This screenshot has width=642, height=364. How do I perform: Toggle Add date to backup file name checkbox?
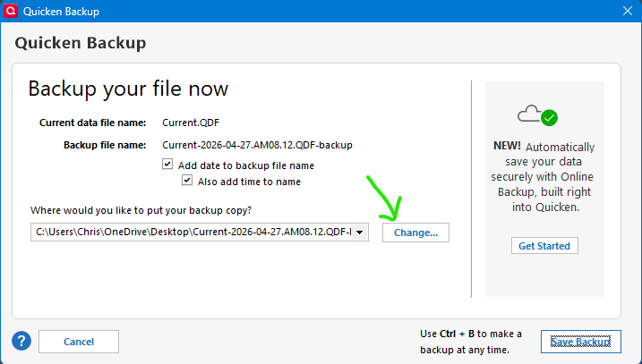click(x=167, y=165)
